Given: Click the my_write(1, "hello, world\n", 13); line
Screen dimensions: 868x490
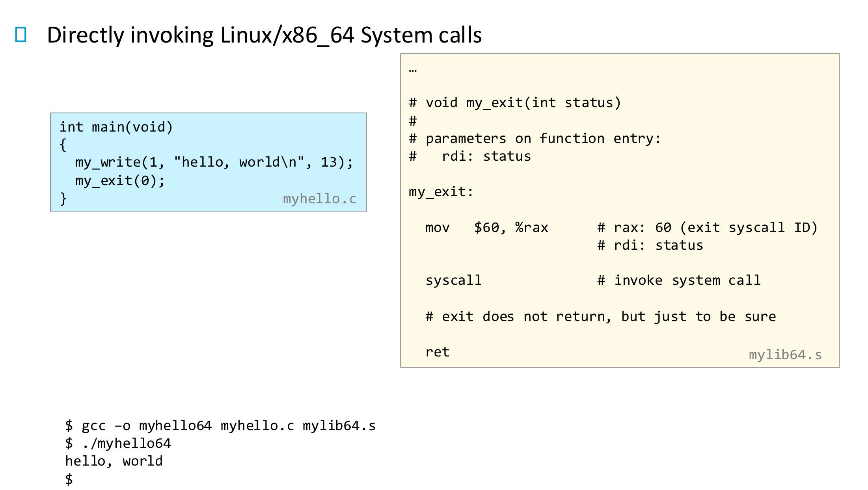Looking at the screenshot, I should 214,162.
